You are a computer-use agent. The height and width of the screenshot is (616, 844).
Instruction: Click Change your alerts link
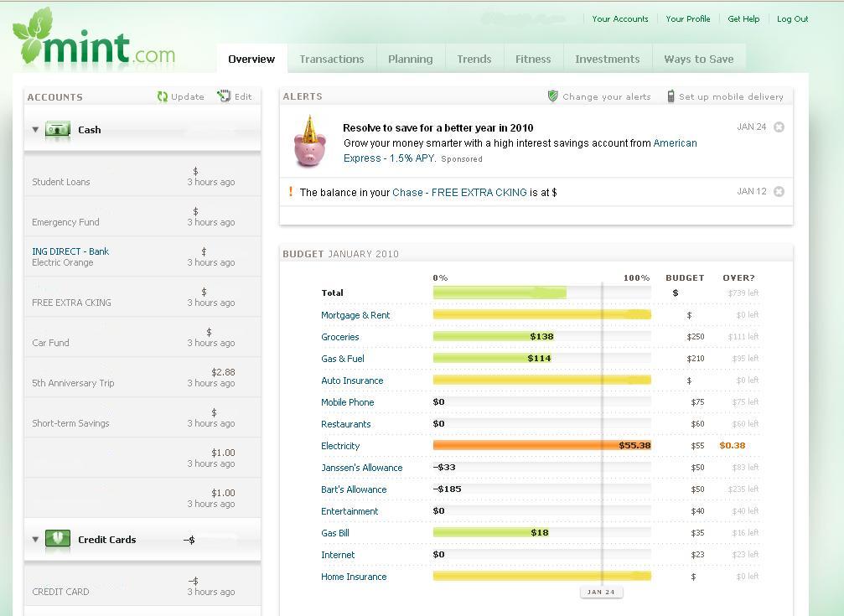pyautogui.click(x=607, y=97)
